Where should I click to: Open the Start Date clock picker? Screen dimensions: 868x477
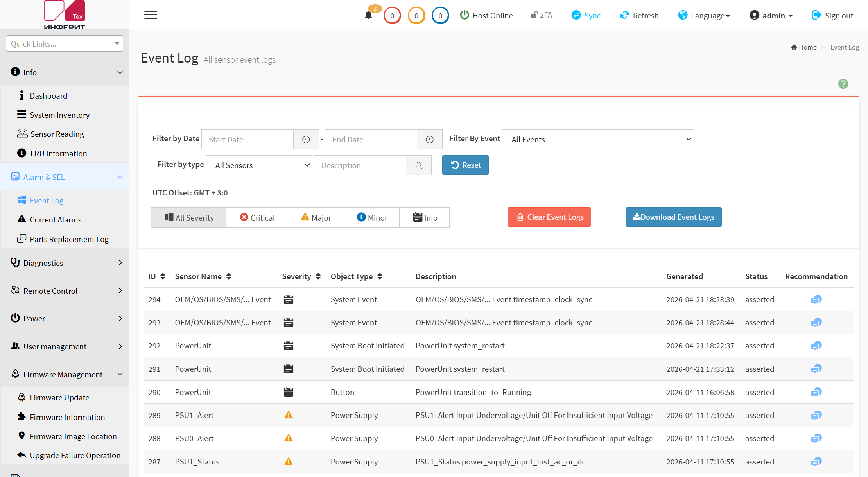(x=306, y=140)
